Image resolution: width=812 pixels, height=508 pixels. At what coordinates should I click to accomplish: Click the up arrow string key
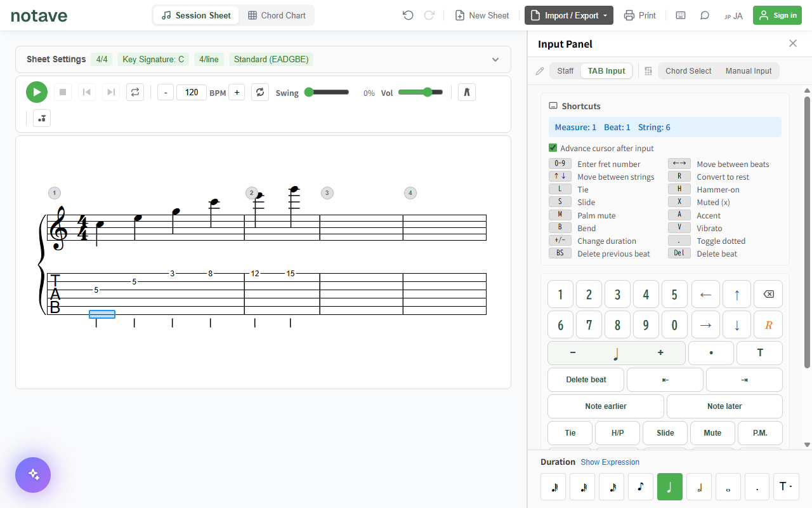click(737, 294)
